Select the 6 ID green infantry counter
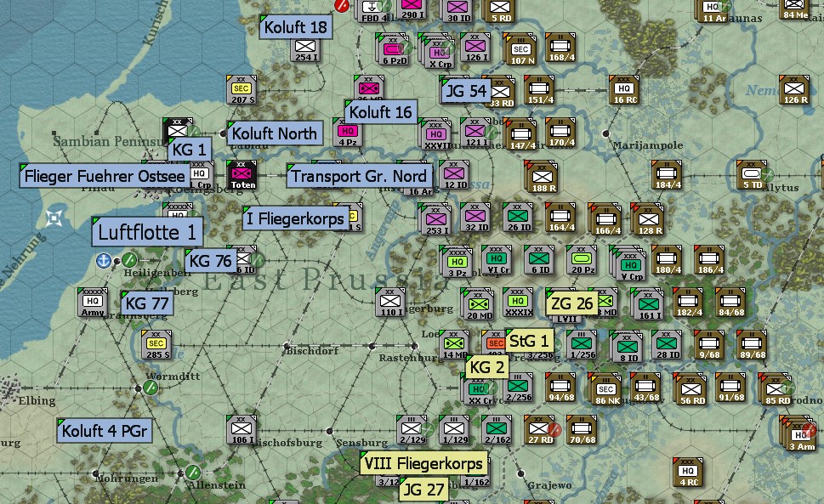The height and width of the screenshot is (504, 824). (x=540, y=260)
